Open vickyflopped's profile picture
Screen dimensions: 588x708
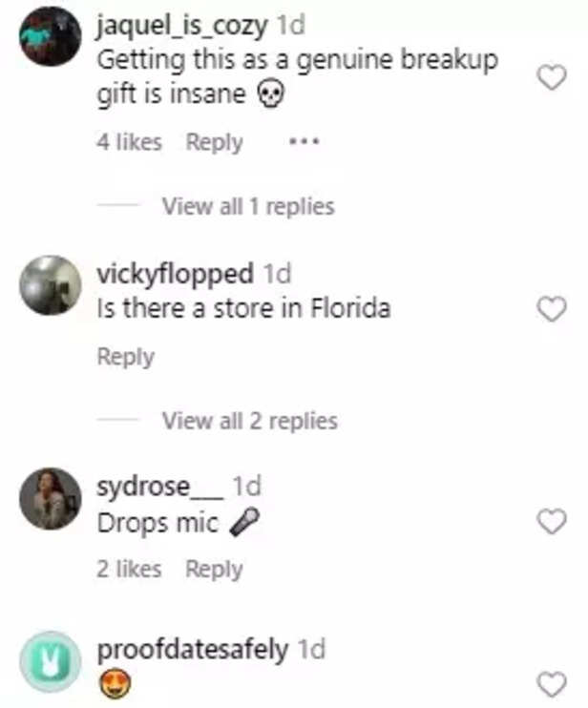[x=51, y=285]
